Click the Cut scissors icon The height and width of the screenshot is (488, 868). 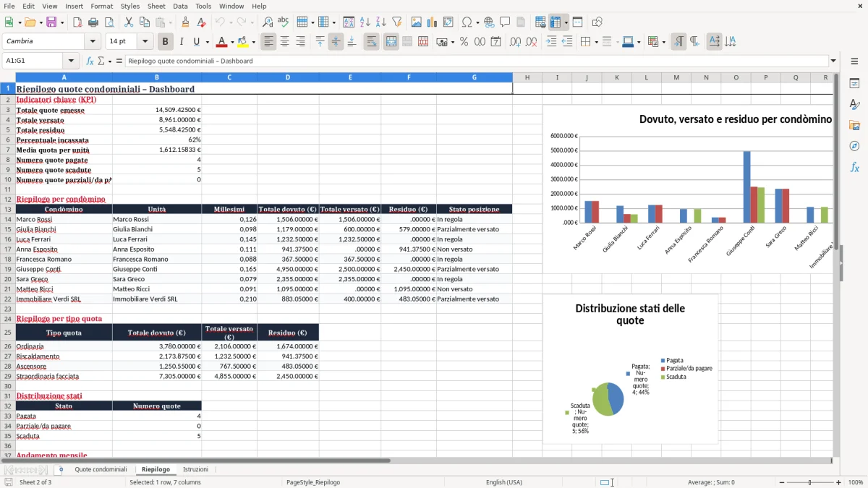pyautogui.click(x=129, y=22)
